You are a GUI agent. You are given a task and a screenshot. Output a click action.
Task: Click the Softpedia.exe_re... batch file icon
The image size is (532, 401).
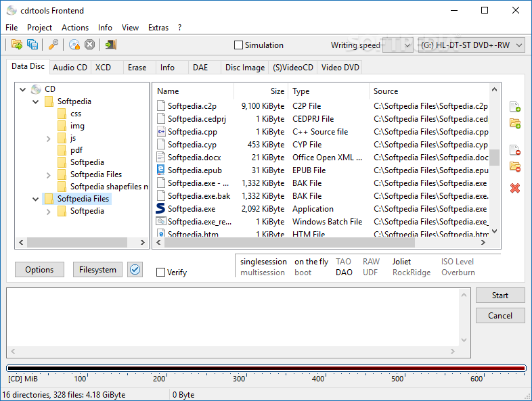coord(160,221)
